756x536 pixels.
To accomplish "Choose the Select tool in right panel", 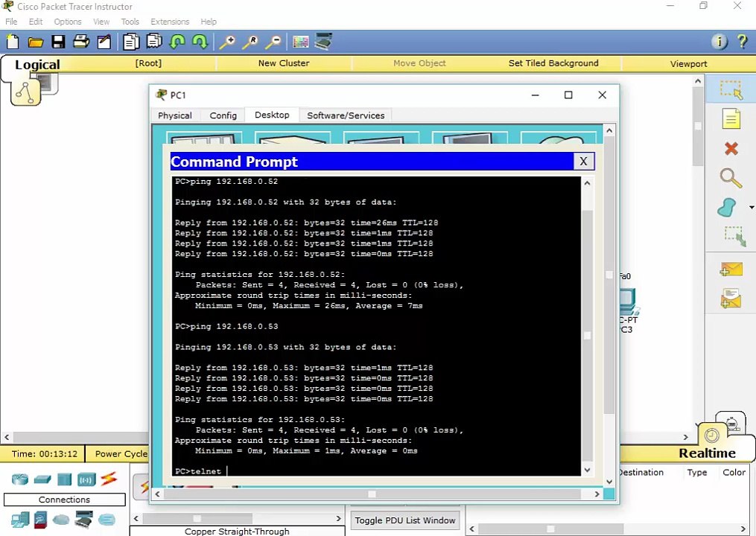I will tap(731, 89).
